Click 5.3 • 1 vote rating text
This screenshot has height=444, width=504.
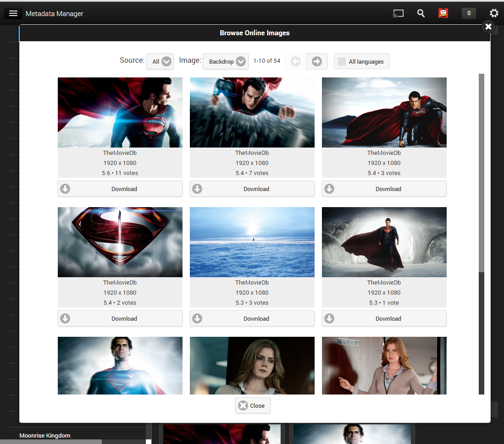pos(384,303)
